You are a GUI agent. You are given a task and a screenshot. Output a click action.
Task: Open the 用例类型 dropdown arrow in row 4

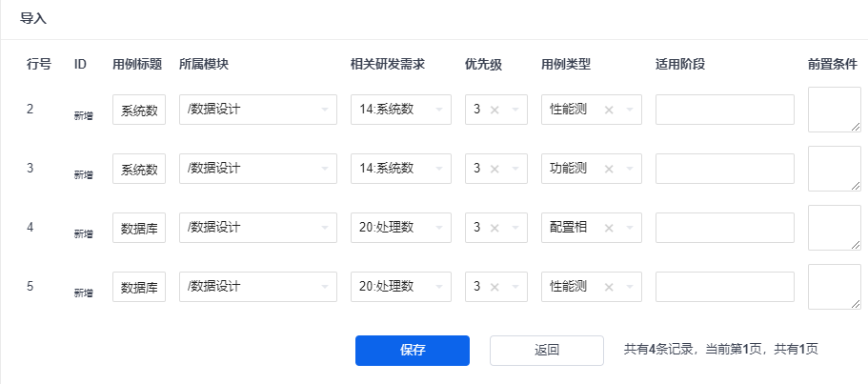(630, 228)
